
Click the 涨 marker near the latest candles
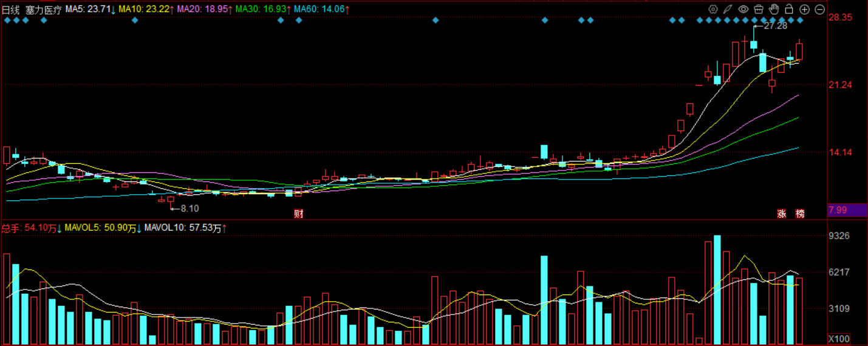click(x=782, y=214)
